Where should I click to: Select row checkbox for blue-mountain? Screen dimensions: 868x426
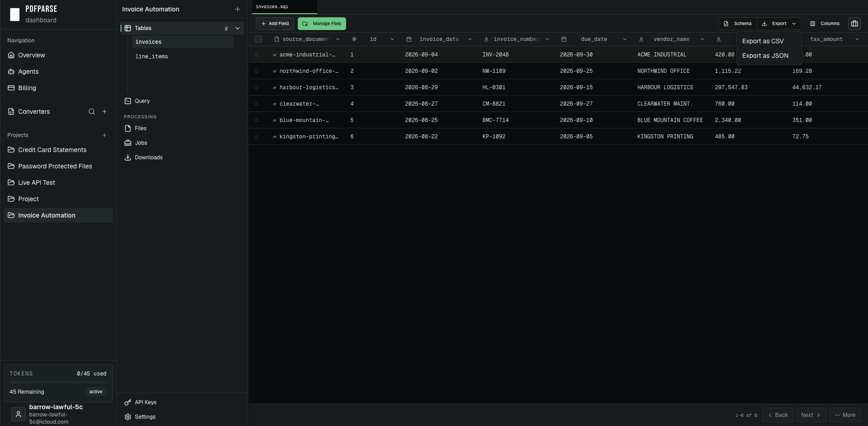[257, 120]
